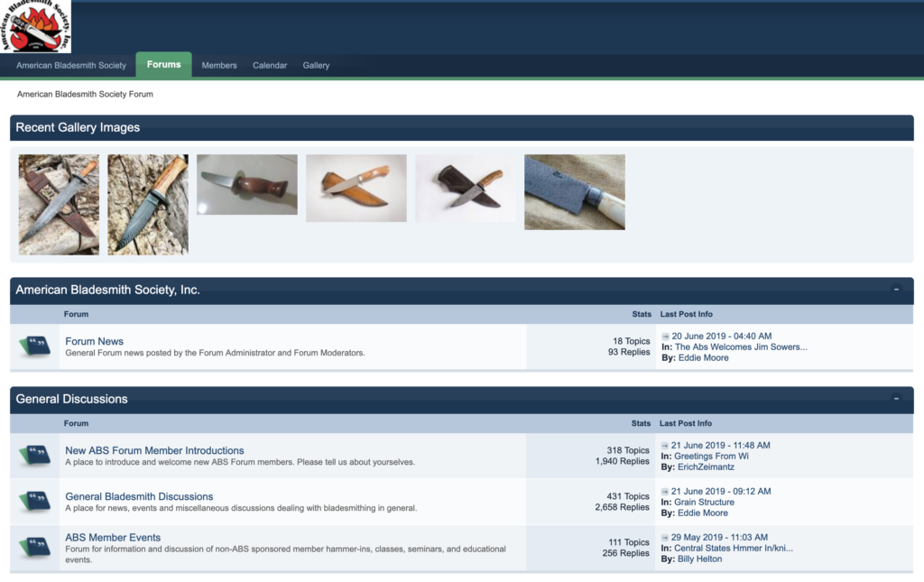The image size is (924, 582).
Task: View Billy Helton's profile
Action: pos(699,559)
